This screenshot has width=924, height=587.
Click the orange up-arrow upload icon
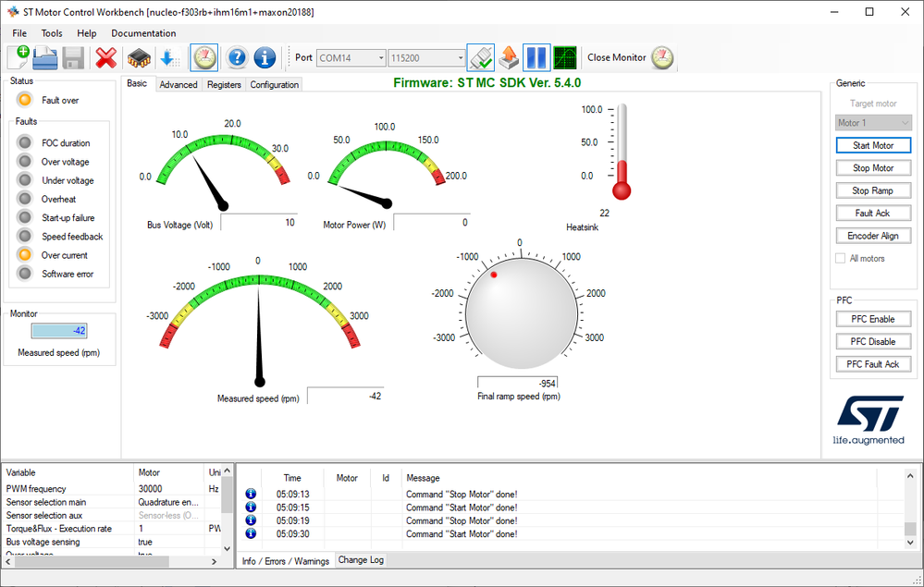508,57
